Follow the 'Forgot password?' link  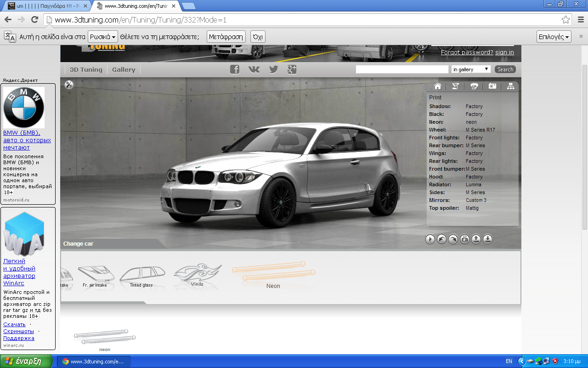tap(467, 52)
